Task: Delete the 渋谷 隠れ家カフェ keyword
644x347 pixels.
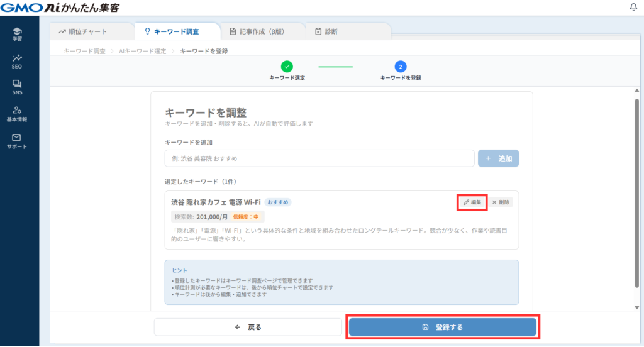Action: [x=501, y=202]
